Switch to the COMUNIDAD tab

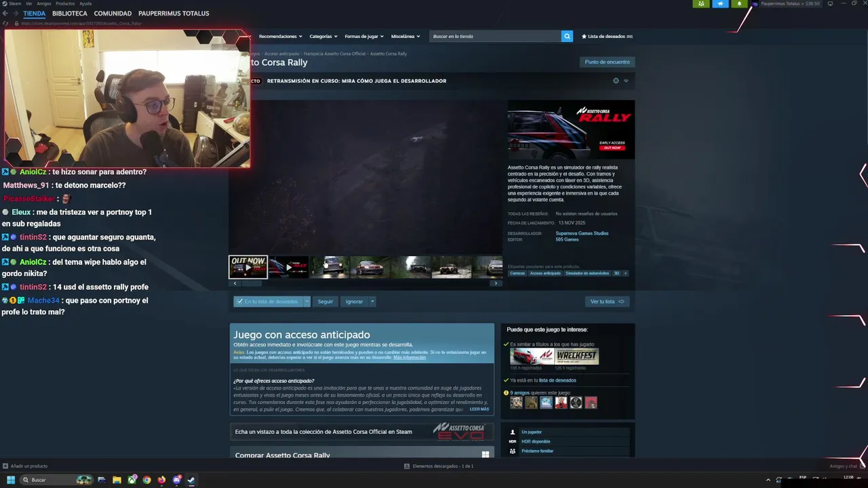(113, 14)
